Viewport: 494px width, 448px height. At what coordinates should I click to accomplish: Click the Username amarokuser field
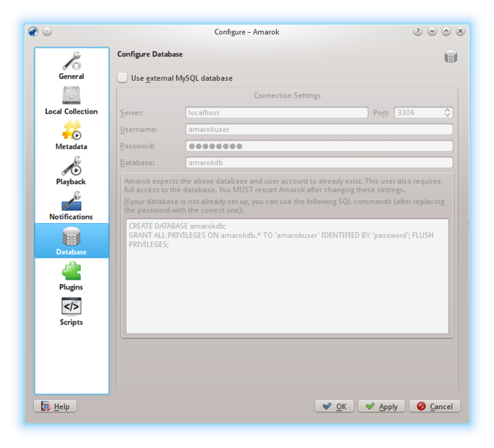[x=319, y=129]
